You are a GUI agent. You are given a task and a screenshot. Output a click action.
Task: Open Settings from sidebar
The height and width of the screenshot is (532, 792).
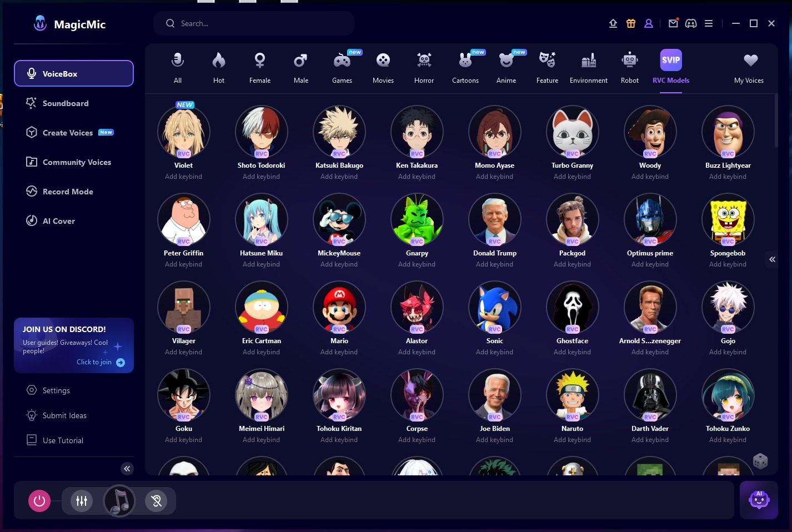click(x=49, y=390)
